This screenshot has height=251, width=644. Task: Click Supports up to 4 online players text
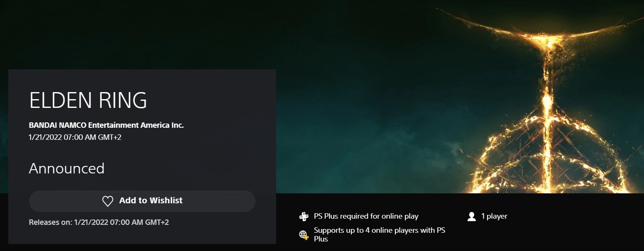tap(380, 234)
